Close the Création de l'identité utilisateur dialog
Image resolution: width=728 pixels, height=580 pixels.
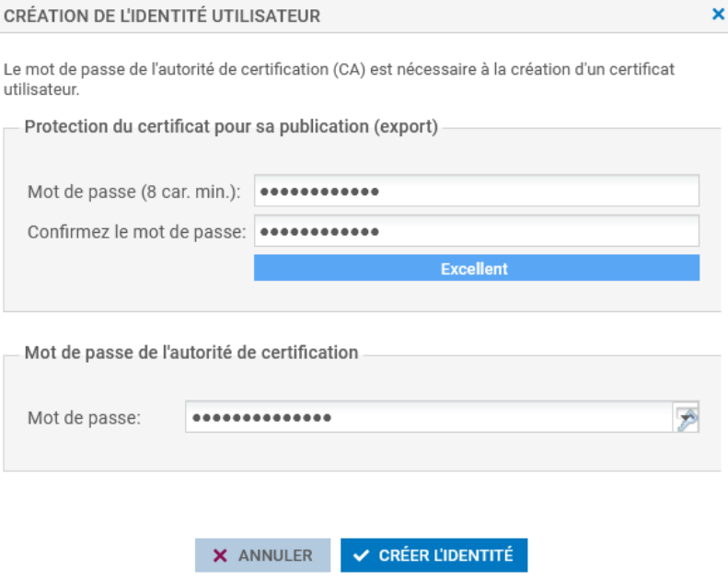[x=718, y=15]
